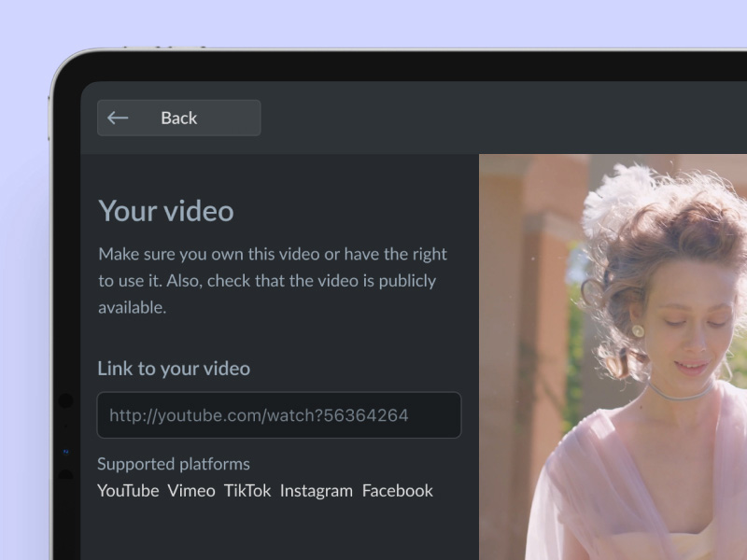Click the Facebook platform name
Screen dimensions: 747x560
[x=398, y=491]
